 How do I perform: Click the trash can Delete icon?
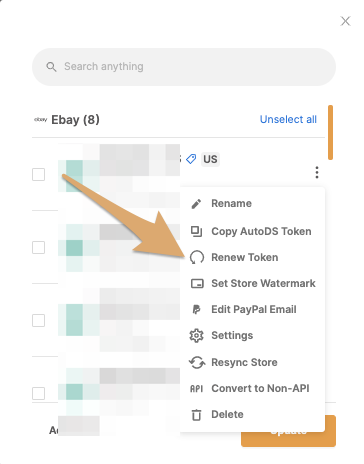coord(196,415)
